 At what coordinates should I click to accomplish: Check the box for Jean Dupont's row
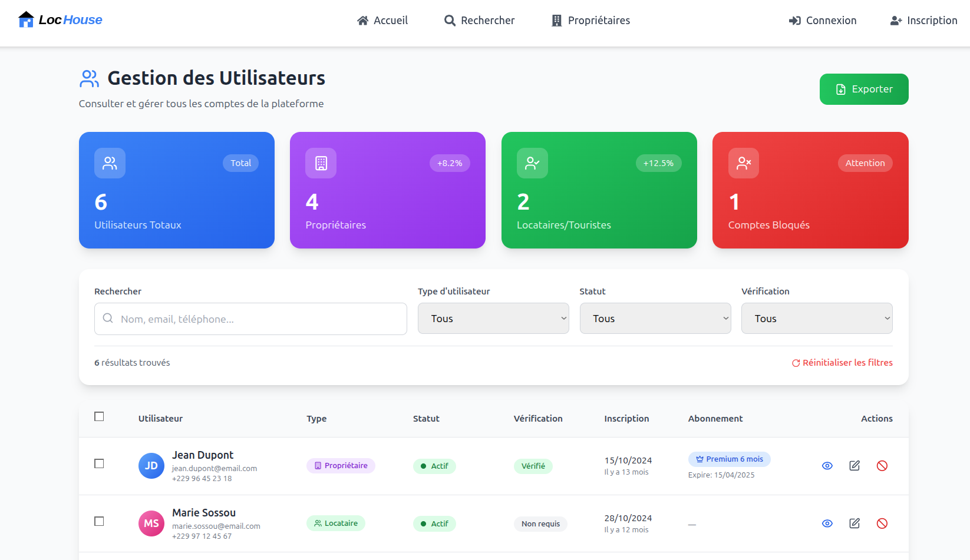99,464
